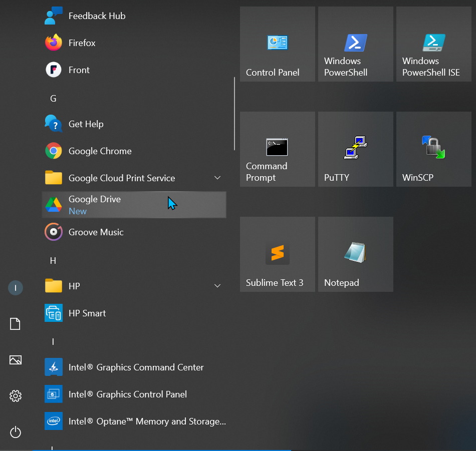Launch WinSCP tile
The height and width of the screenshot is (451, 476).
point(434,149)
